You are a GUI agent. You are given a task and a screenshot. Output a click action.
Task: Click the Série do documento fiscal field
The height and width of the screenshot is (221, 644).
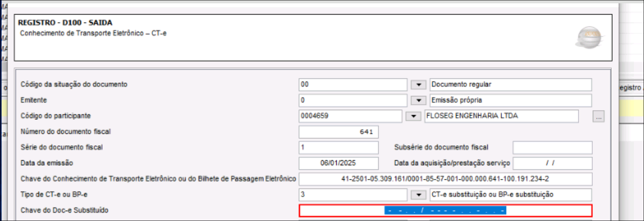(338, 148)
